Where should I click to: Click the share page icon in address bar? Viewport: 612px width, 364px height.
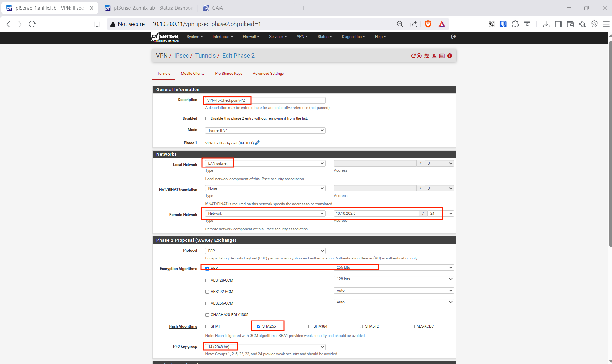click(414, 24)
